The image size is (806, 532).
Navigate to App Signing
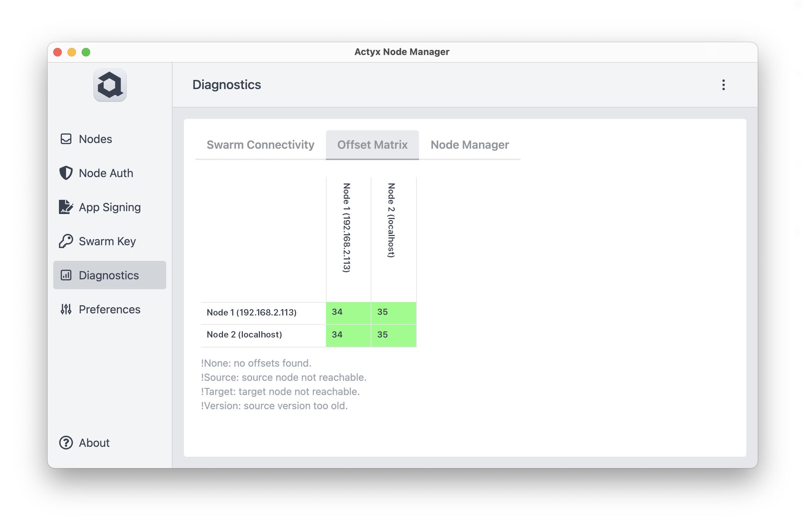[x=110, y=207]
